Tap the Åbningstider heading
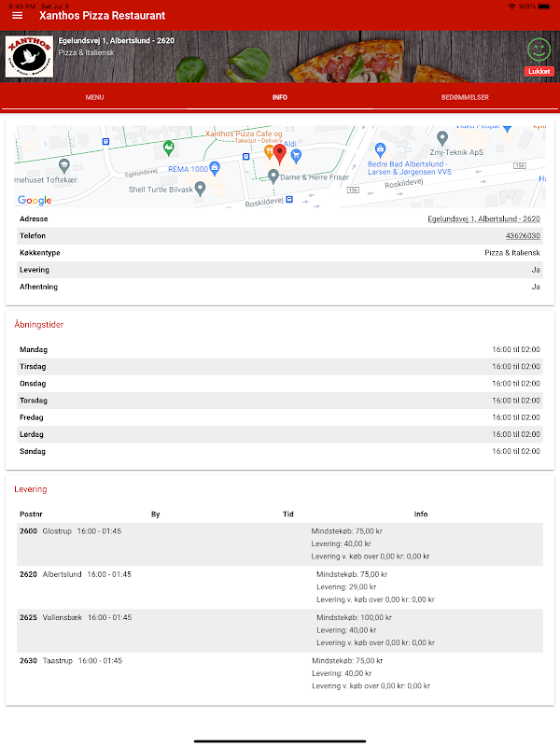Viewport: 560px width, 747px height. point(38,324)
